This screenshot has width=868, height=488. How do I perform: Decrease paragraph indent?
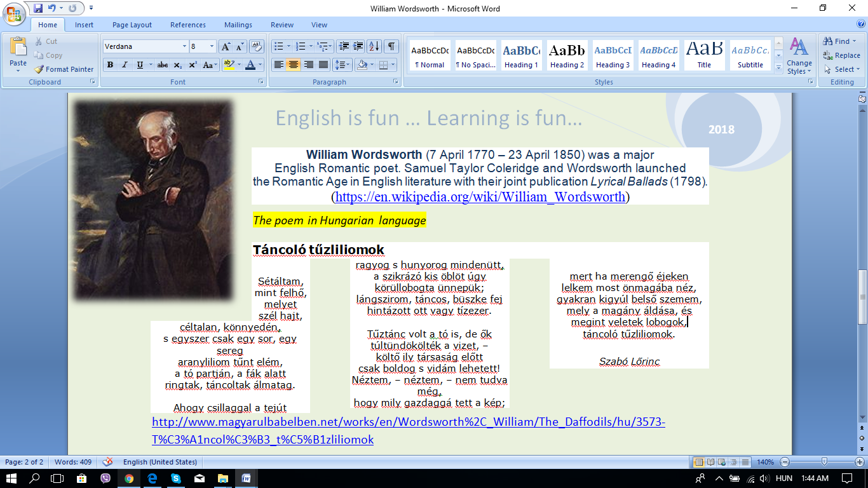344,46
